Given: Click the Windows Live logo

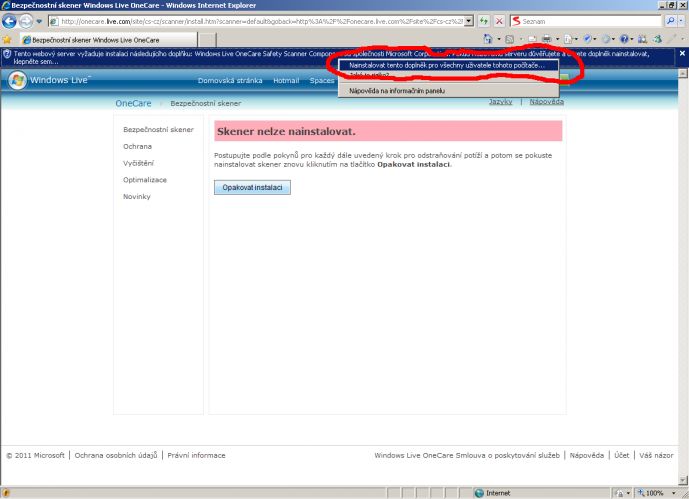Looking at the screenshot, I should [49, 80].
